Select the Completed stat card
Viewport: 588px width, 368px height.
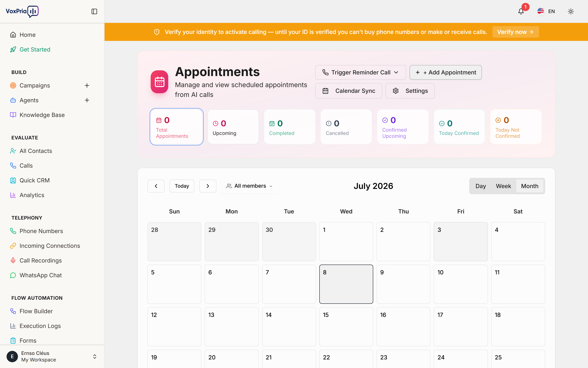(290, 127)
